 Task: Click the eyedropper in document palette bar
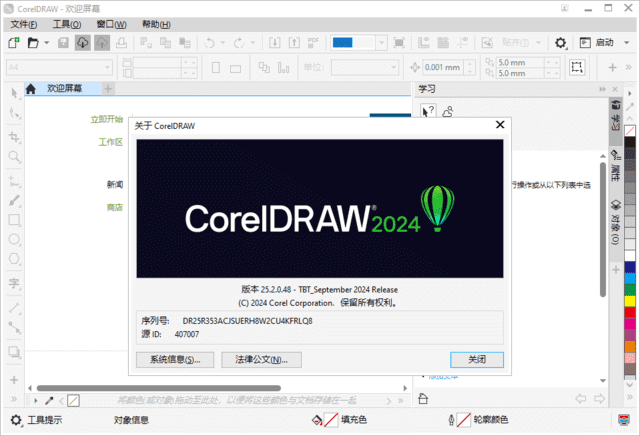[49, 400]
